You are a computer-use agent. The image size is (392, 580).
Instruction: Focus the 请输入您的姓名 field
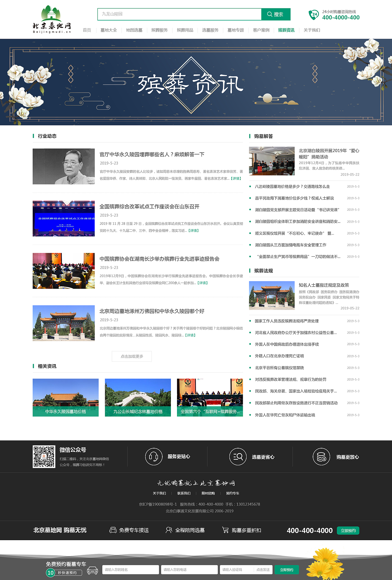pyautogui.click(x=130, y=570)
